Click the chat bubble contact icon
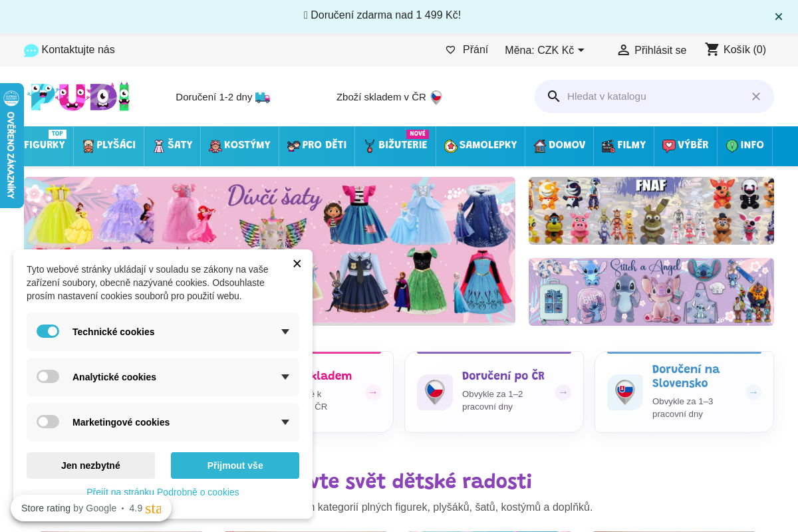This screenshot has height=532, width=798. [31, 51]
